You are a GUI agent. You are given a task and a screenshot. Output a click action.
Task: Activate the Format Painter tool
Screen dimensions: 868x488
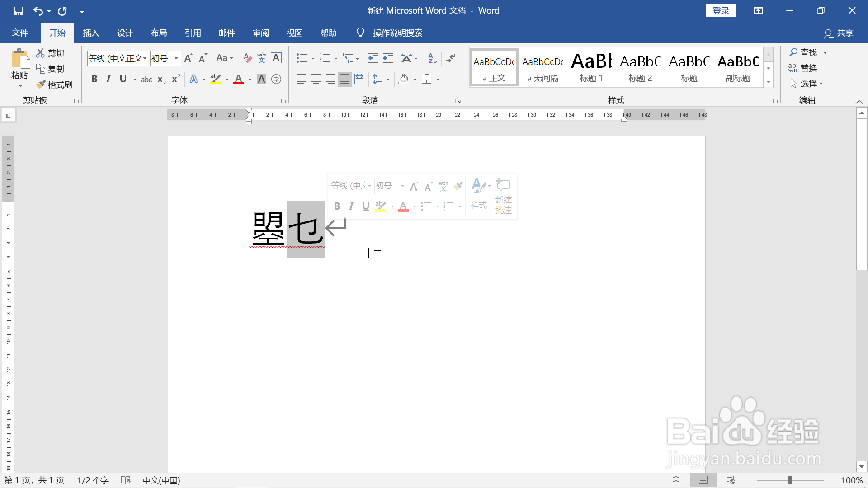54,84
